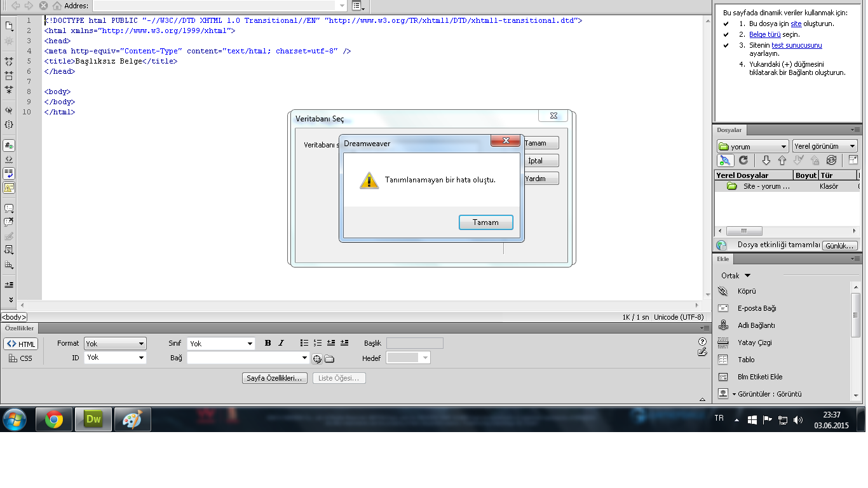The image size is (868, 488).
Task: Close the Dreamweaver error dialog
Action: click(x=505, y=140)
